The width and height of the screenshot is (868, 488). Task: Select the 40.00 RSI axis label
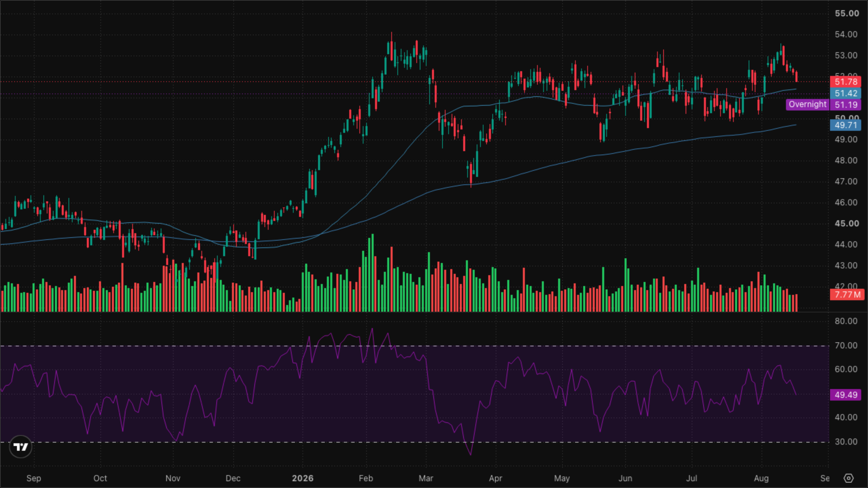click(x=846, y=417)
